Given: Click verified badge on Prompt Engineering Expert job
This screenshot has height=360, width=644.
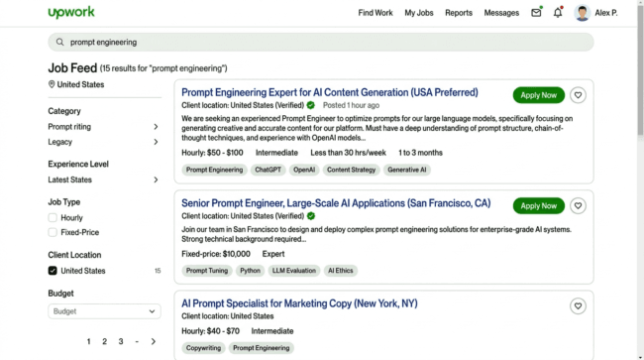Looking at the screenshot, I should coord(310,105).
